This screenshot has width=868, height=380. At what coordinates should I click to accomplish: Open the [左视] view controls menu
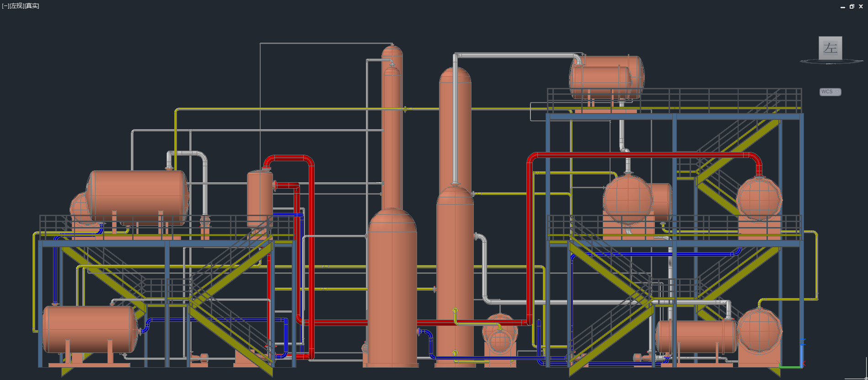point(16,6)
